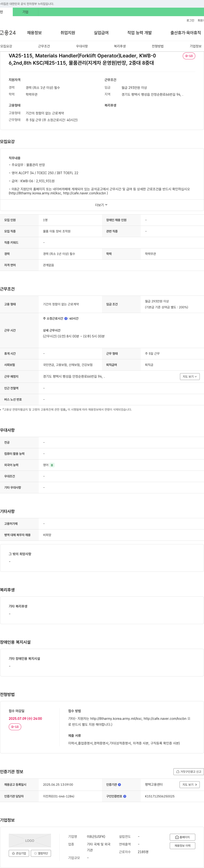Image resolution: width=204 pixels, height=868 pixels.
Task: Click help icon next to 인증기관
Action: click(x=119, y=785)
